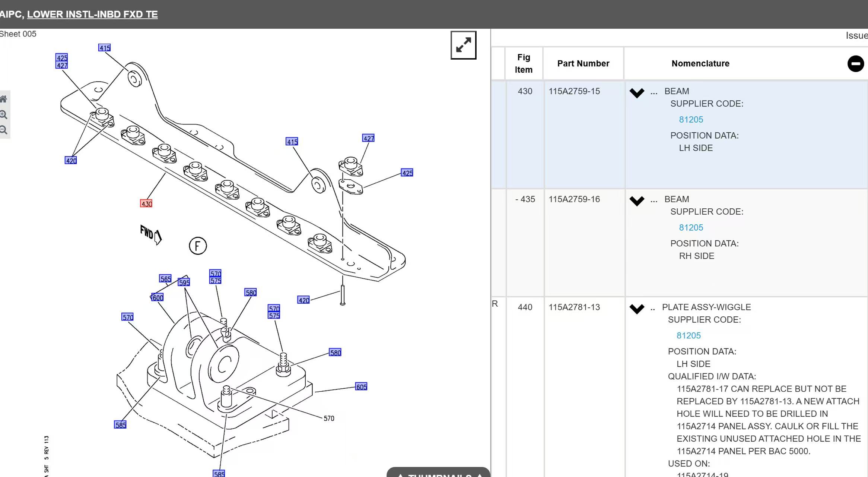
Task: Open supplier code 81205 for item 430
Action: coord(691,120)
